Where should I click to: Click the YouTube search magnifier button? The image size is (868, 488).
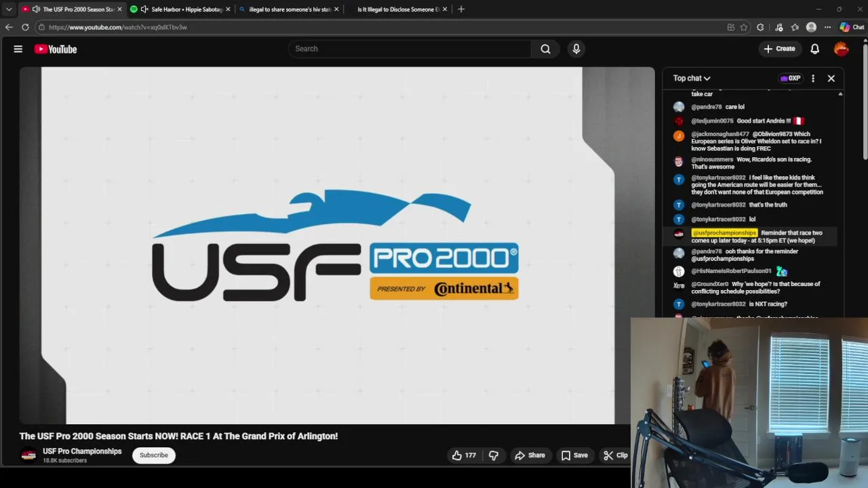[545, 49]
